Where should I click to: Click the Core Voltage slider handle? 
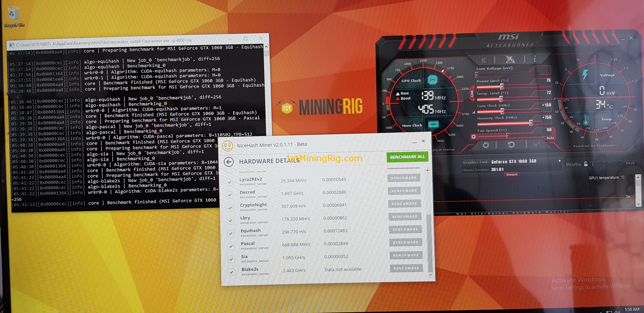coord(477,75)
